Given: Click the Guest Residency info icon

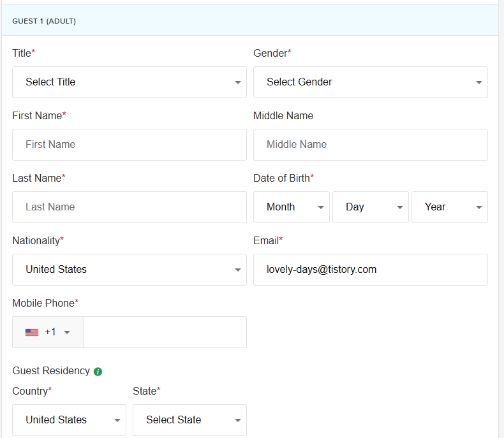Looking at the screenshot, I should [98, 372].
